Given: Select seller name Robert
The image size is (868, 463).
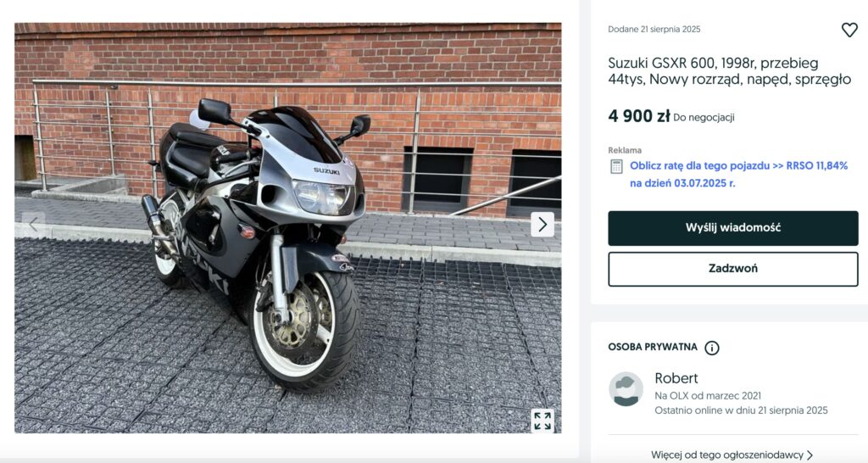Looking at the screenshot, I should point(676,378).
